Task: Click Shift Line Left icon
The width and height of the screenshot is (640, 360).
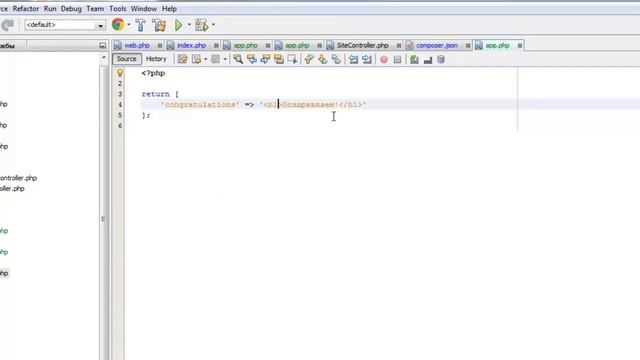Action: pos(353,60)
